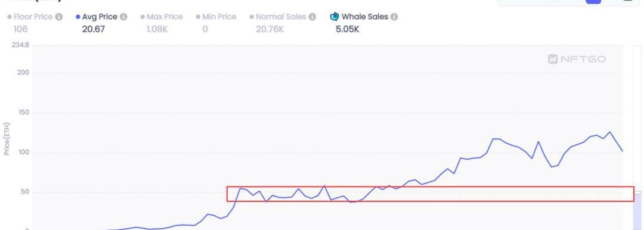Click the info icon beside Floor Price
Viewport: 644px width, 230px height.
click(58, 17)
